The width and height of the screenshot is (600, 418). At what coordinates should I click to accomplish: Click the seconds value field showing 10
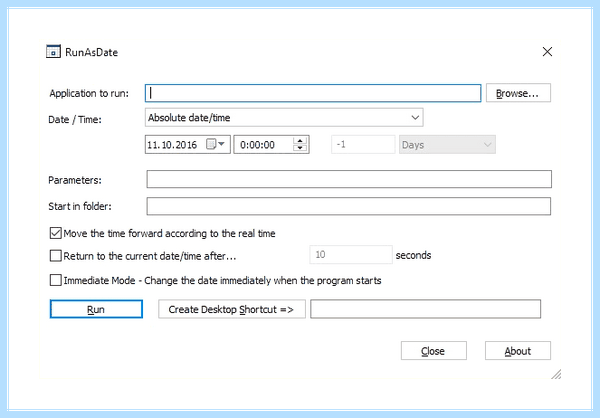[351, 255]
